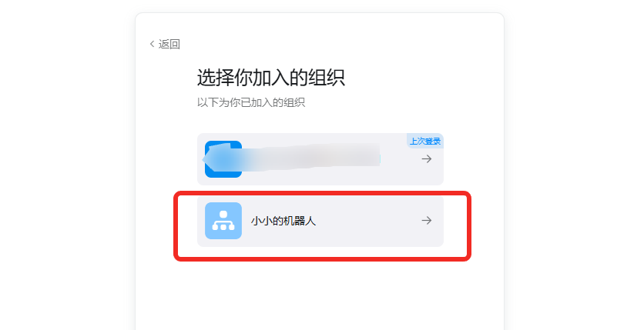Click the 上次登录 badge on the first card
The image size is (644, 330).
click(425, 141)
